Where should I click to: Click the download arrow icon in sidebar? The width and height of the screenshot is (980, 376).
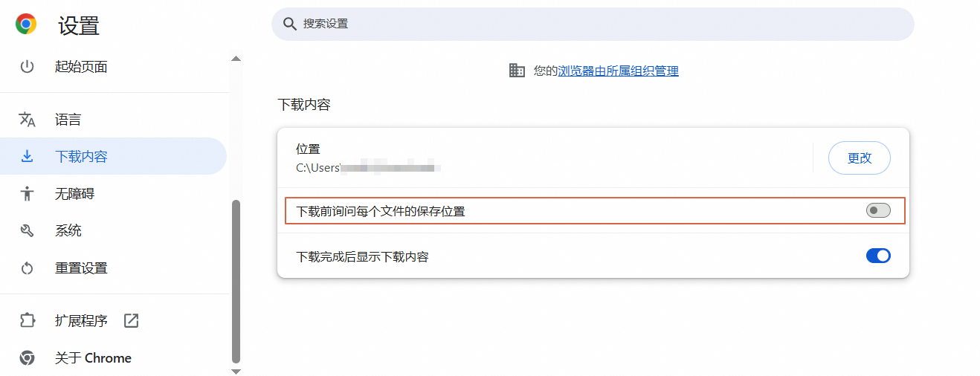pos(28,157)
